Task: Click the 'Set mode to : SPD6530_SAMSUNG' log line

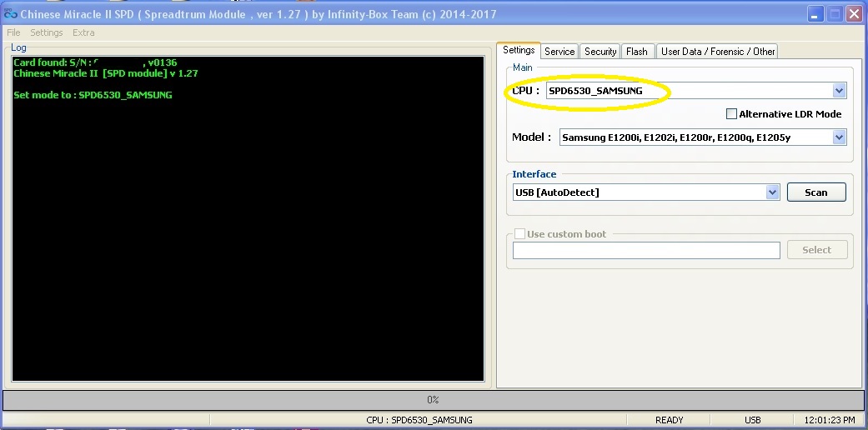Action: tap(93, 95)
